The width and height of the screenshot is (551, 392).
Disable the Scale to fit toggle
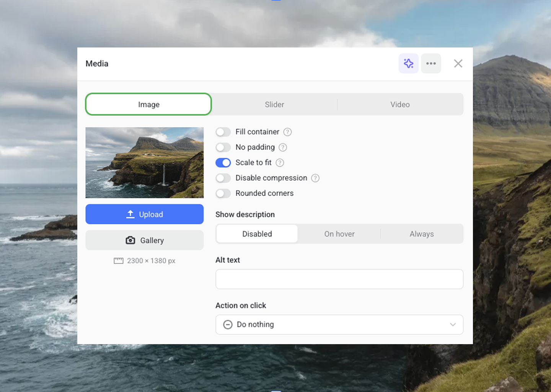pos(223,163)
